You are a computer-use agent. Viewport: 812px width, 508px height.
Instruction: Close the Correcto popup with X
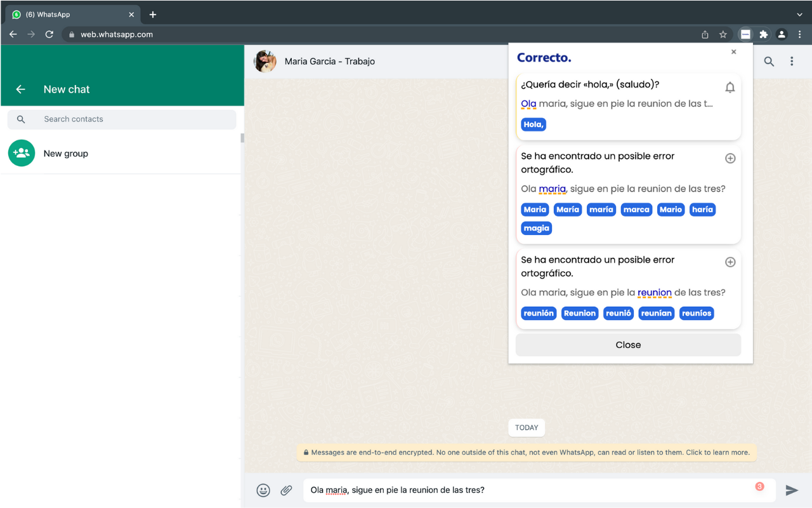(x=734, y=52)
